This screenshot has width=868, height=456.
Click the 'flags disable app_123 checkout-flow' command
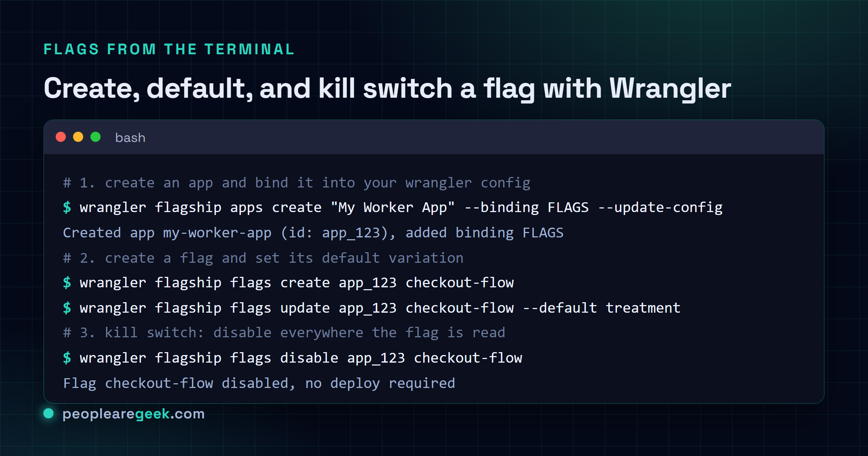coord(293,358)
